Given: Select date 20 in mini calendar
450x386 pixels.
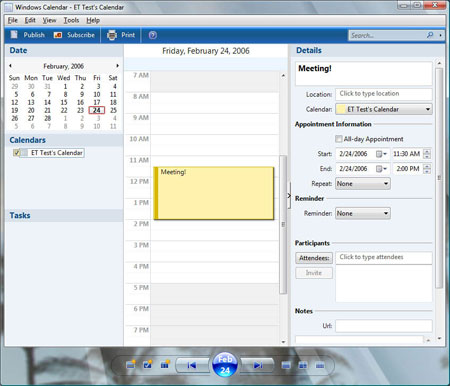Looking at the screenshot, I should click(x=31, y=110).
